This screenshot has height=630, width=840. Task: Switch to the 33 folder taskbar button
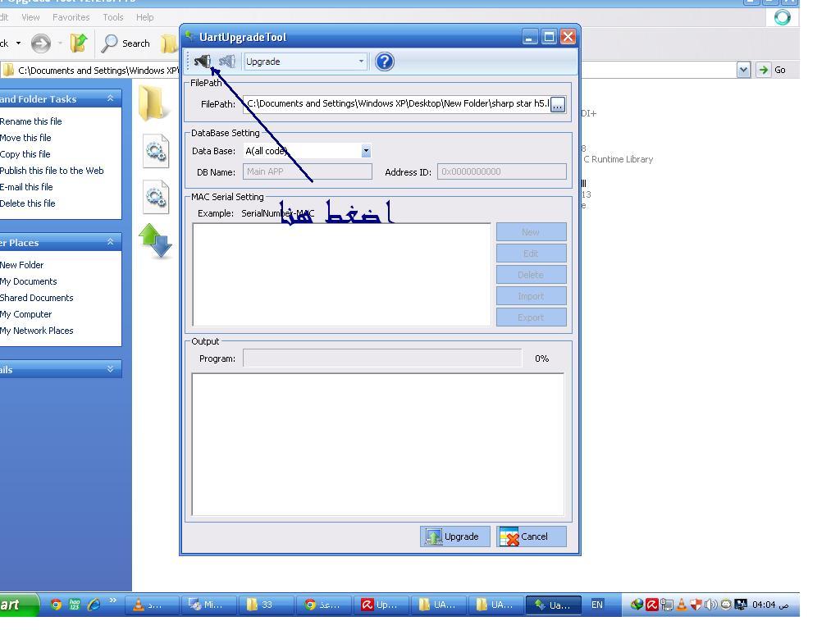(x=267, y=605)
